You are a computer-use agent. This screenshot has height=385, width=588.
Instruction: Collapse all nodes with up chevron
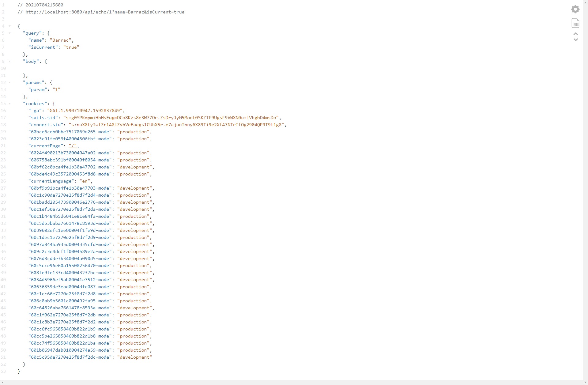pyautogui.click(x=575, y=34)
